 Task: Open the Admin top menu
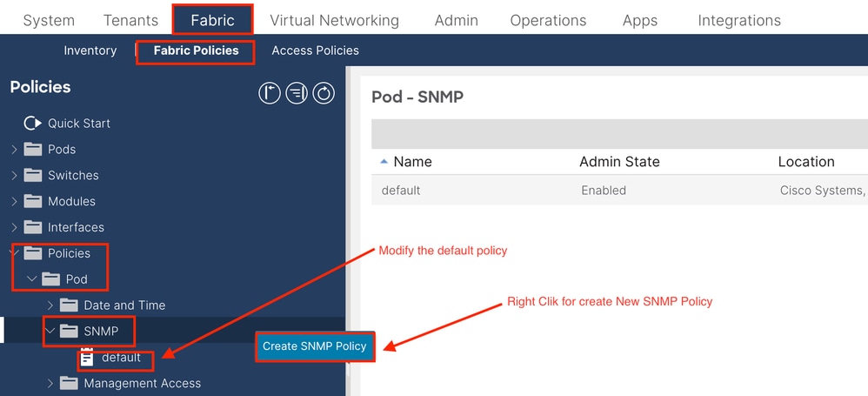coord(456,21)
